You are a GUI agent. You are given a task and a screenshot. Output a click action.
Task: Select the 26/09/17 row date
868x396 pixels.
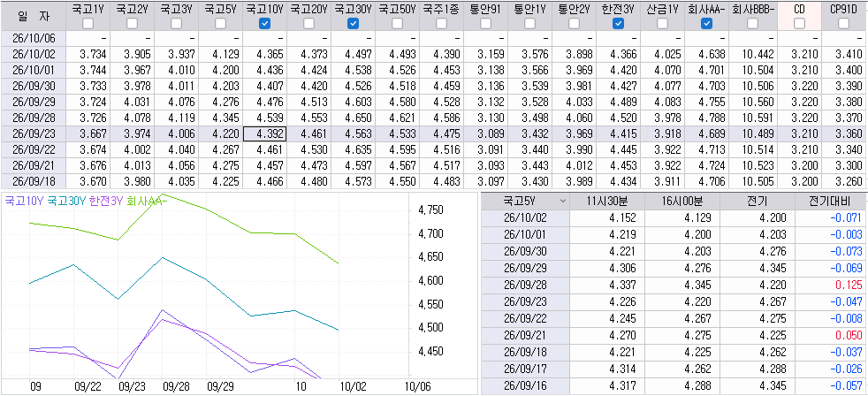pyautogui.click(x=525, y=368)
